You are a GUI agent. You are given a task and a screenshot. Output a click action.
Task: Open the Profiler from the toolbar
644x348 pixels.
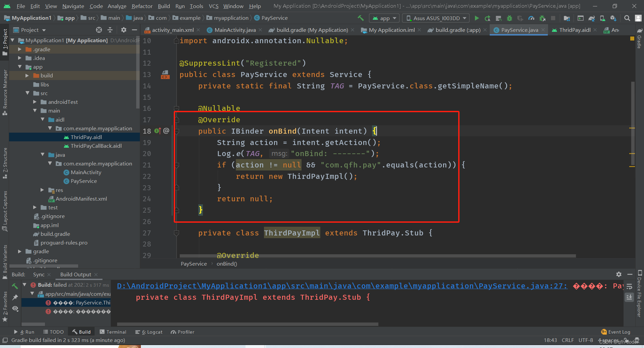point(531,18)
